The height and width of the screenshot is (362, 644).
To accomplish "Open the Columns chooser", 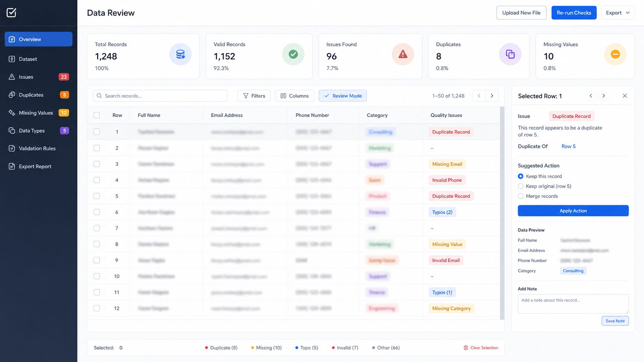I will (x=295, y=96).
